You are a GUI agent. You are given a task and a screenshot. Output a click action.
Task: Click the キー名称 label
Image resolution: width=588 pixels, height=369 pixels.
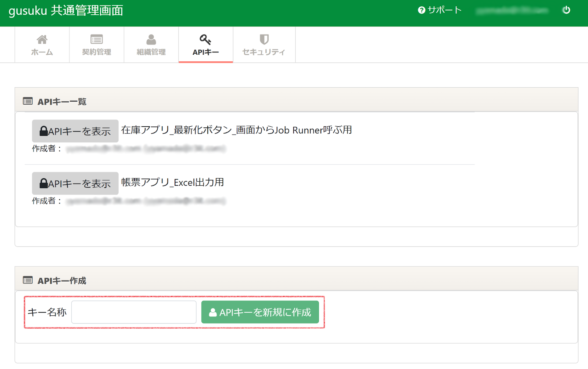tap(47, 312)
